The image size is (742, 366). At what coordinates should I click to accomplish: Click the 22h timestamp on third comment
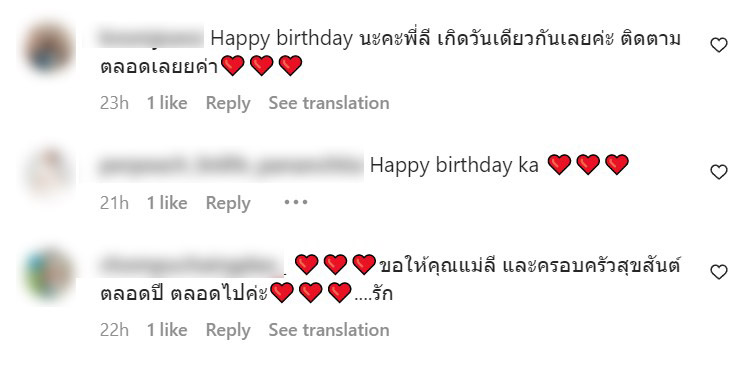click(x=114, y=330)
